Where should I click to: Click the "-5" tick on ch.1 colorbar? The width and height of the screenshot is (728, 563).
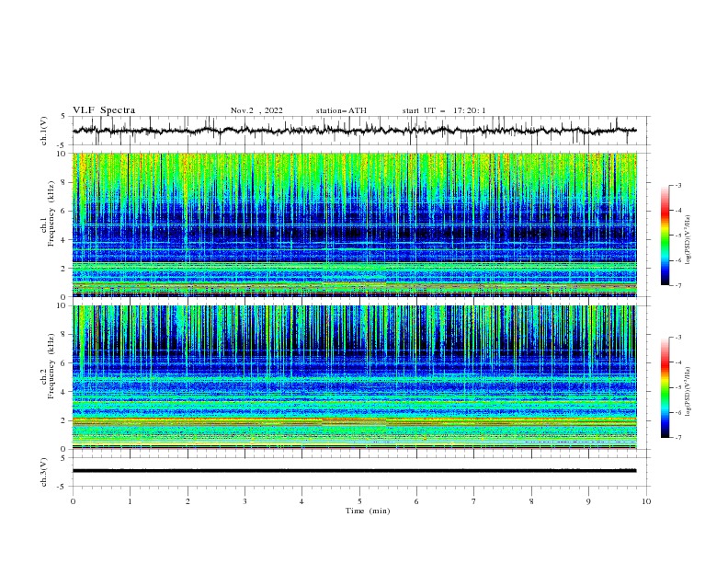point(677,236)
